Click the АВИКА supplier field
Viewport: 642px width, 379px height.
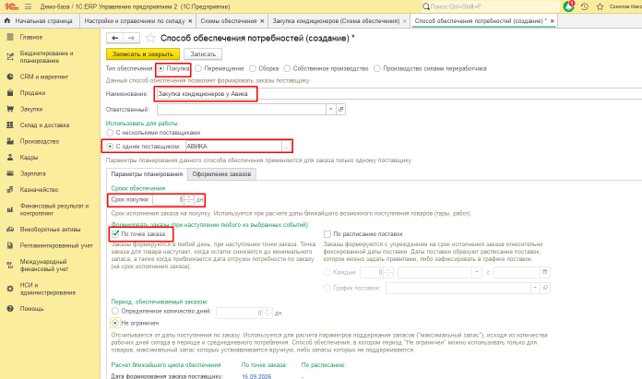(x=233, y=146)
